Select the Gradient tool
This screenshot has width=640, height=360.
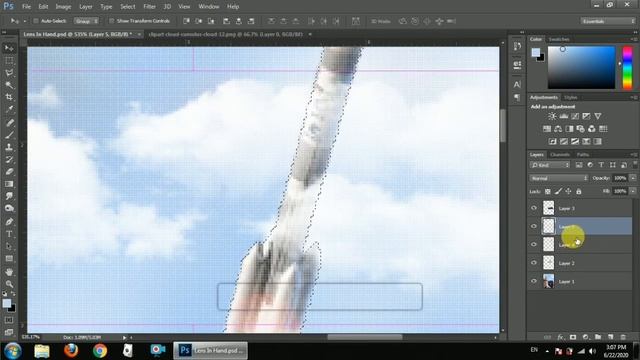[9, 184]
